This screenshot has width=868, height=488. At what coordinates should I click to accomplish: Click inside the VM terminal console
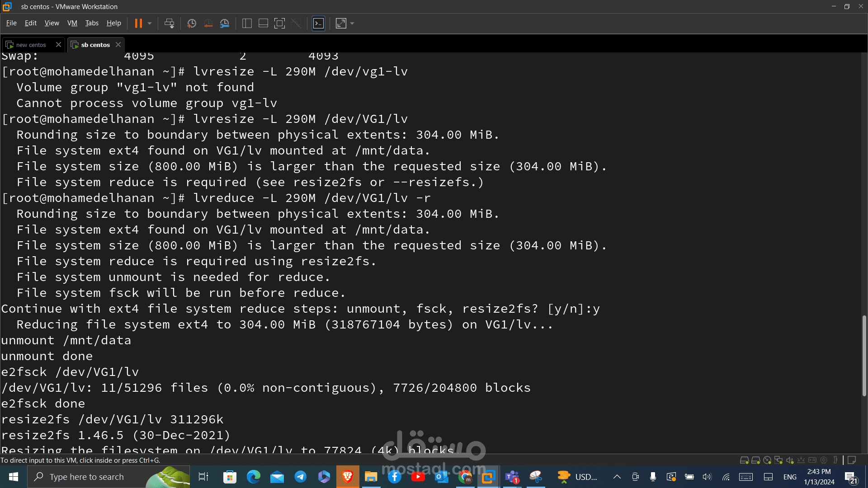429,253
